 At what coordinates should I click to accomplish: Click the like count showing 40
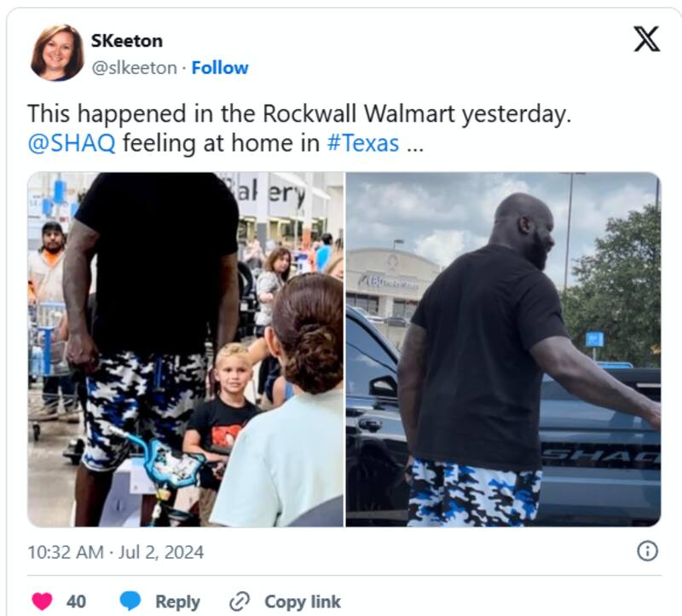76,602
